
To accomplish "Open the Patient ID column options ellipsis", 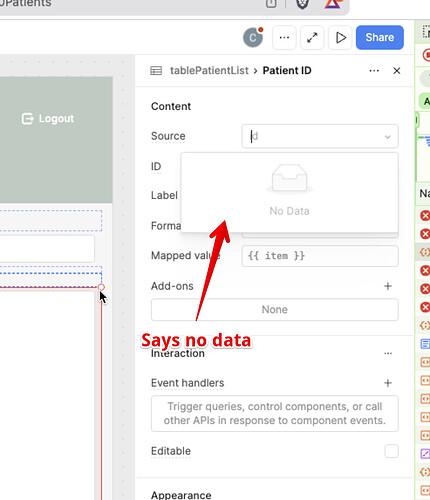I will [374, 71].
